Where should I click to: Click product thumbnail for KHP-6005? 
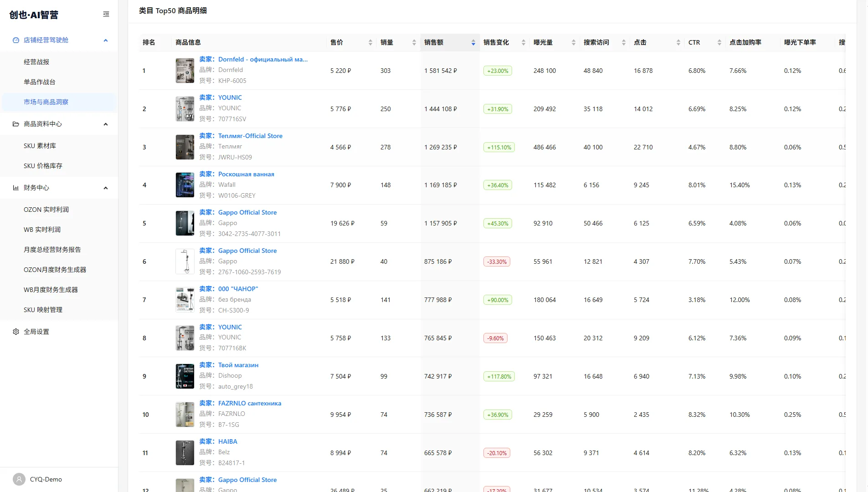tap(185, 71)
